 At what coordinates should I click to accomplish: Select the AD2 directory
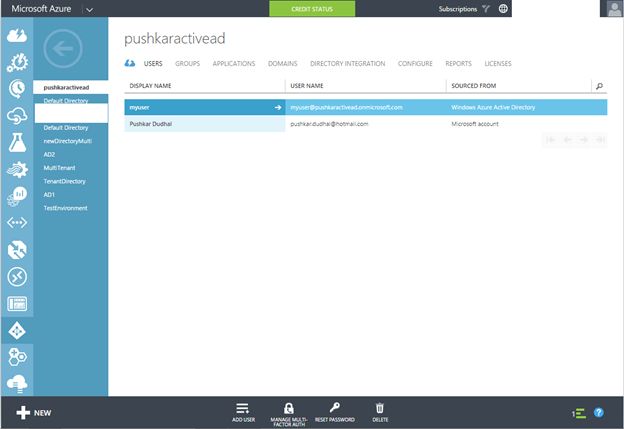click(x=49, y=154)
